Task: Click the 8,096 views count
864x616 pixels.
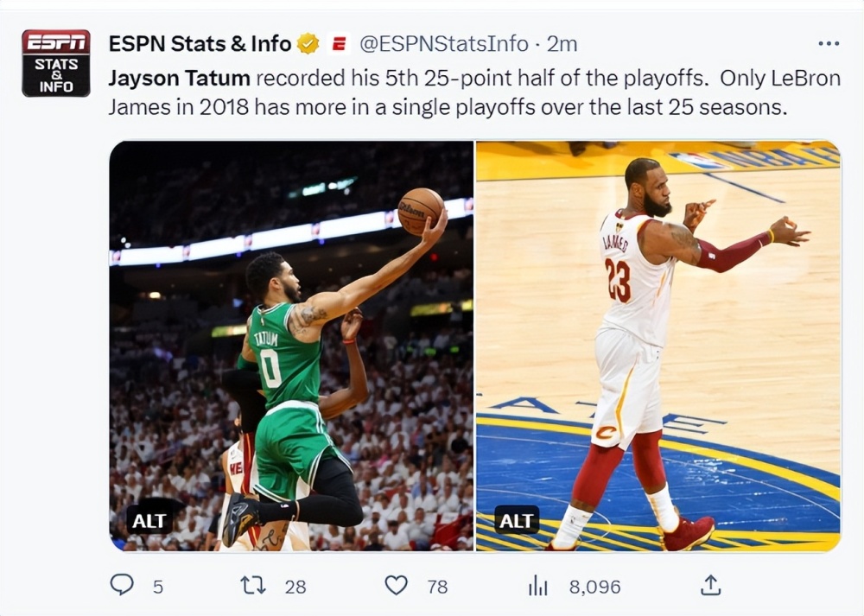Action: (594, 587)
